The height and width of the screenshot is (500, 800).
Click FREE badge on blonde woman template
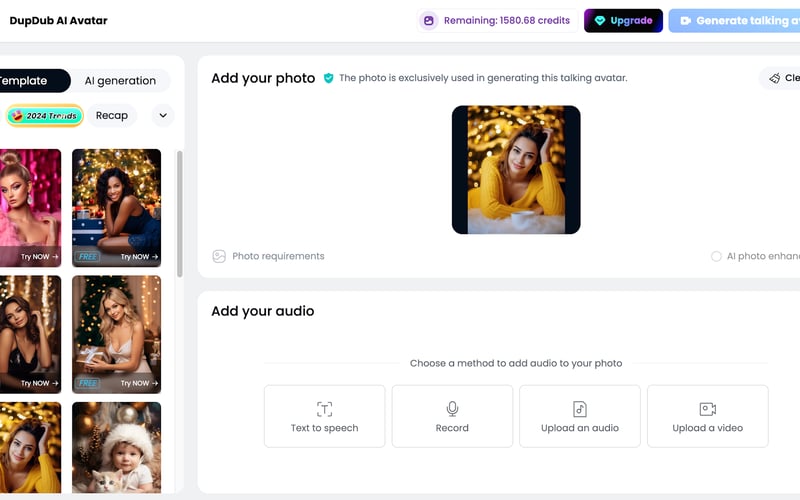[x=87, y=383]
